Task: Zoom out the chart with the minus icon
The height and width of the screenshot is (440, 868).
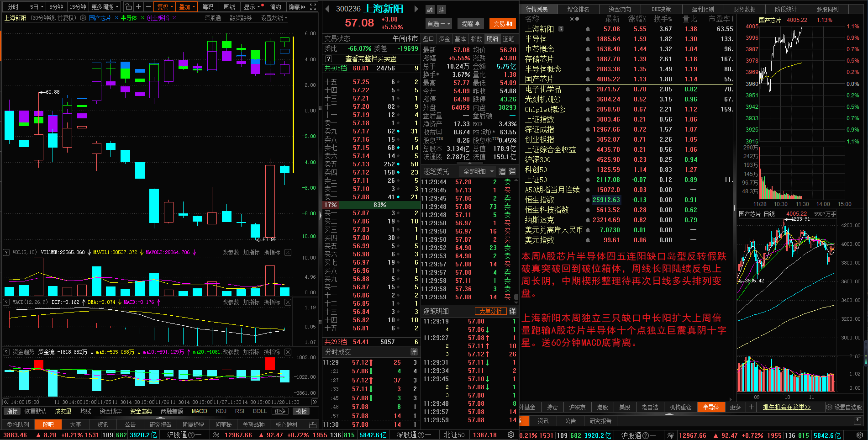Action: (x=148, y=7)
